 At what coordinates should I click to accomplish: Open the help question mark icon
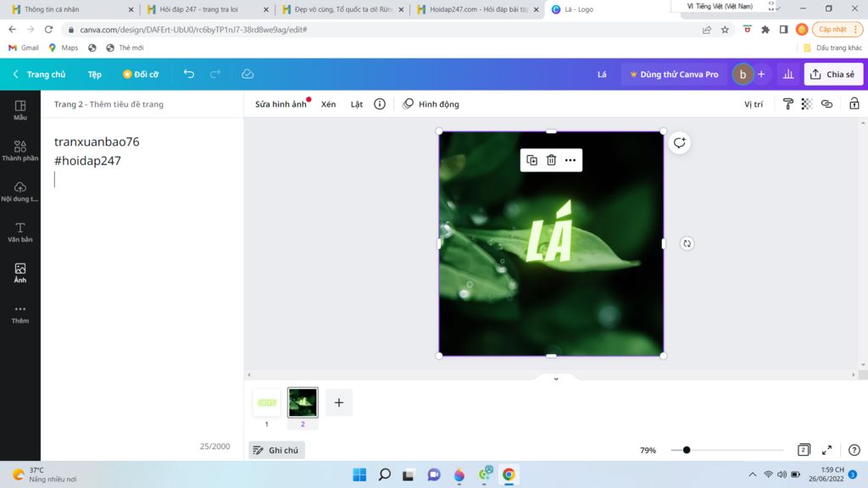pos(854,450)
